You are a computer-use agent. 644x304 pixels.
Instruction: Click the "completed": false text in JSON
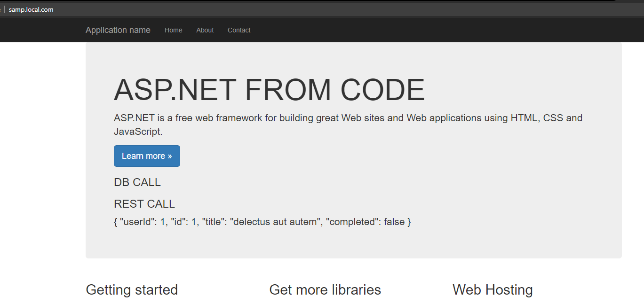tap(367, 222)
